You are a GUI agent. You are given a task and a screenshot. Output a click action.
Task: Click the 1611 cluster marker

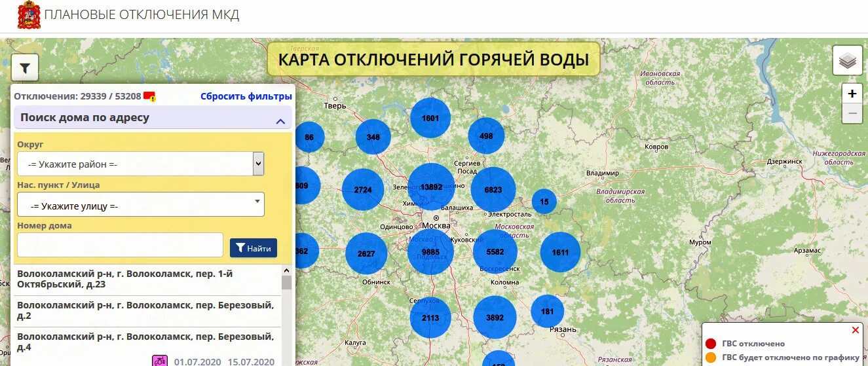561,252
